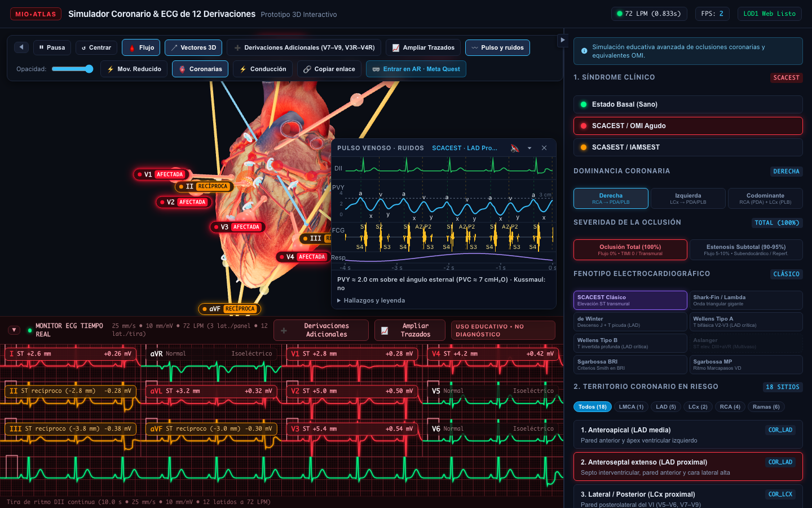Viewport: 812px width, 508px height.
Task: Select the de Winter phenotype
Action: tap(630, 322)
